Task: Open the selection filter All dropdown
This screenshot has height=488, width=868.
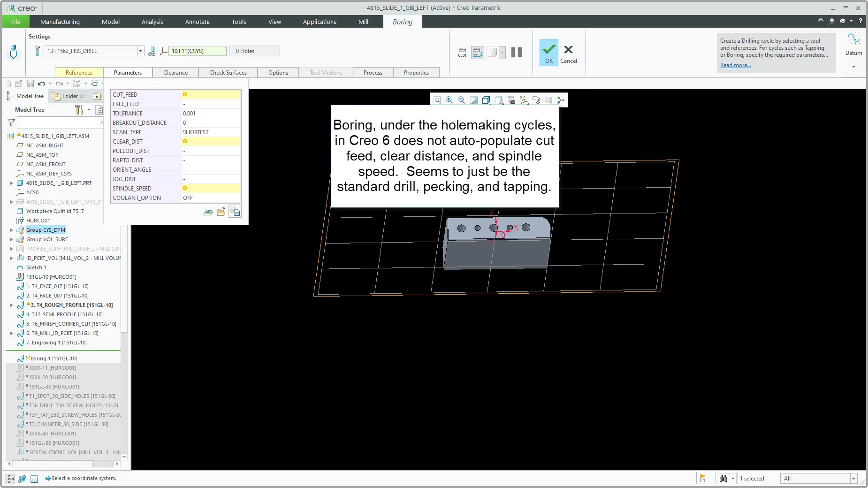Action: [819, 479]
